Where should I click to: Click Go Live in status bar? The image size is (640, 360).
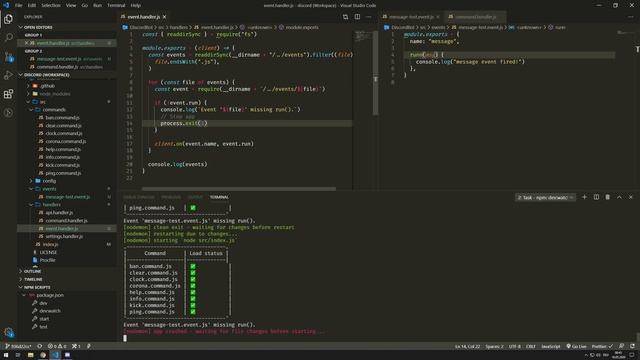576,346
